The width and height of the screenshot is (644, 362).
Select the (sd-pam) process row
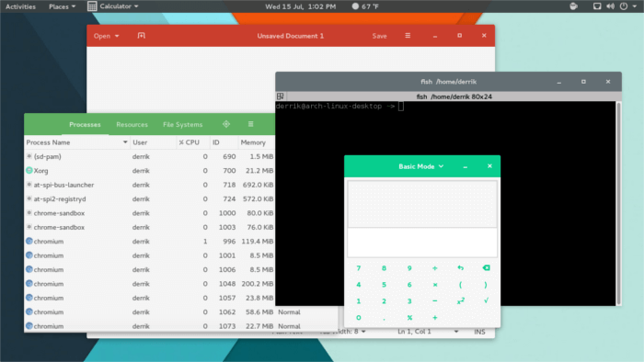[x=149, y=156]
